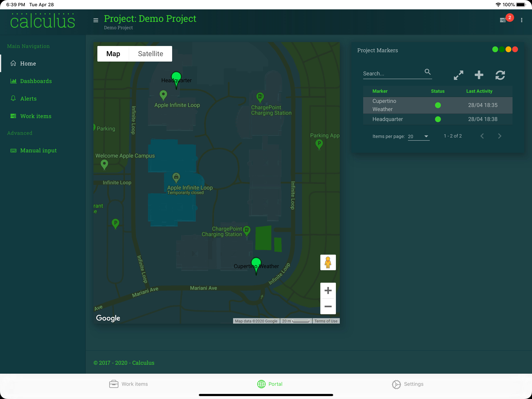Open the Items per page dropdown
Viewport: 532px width, 399px height.
(418, 136)
